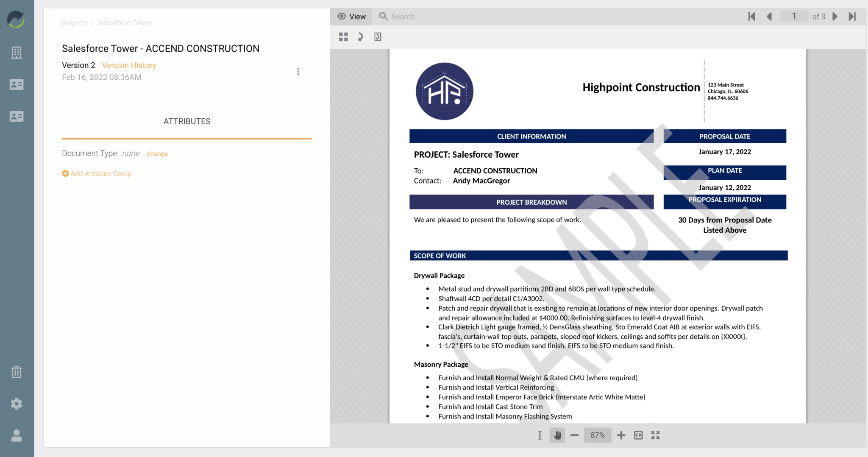This screenshot has height=457, width=868.
Task: Open the upper contact card sidebar icon
Action: [x=17, y=85]
